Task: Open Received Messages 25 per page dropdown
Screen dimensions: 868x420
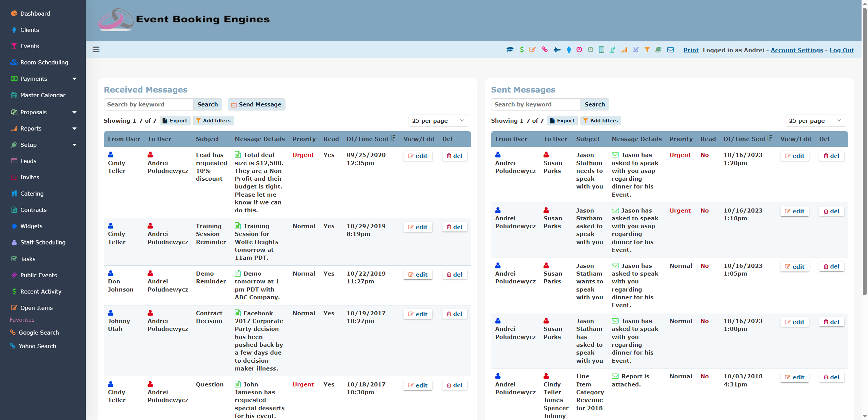Action: 438,121
